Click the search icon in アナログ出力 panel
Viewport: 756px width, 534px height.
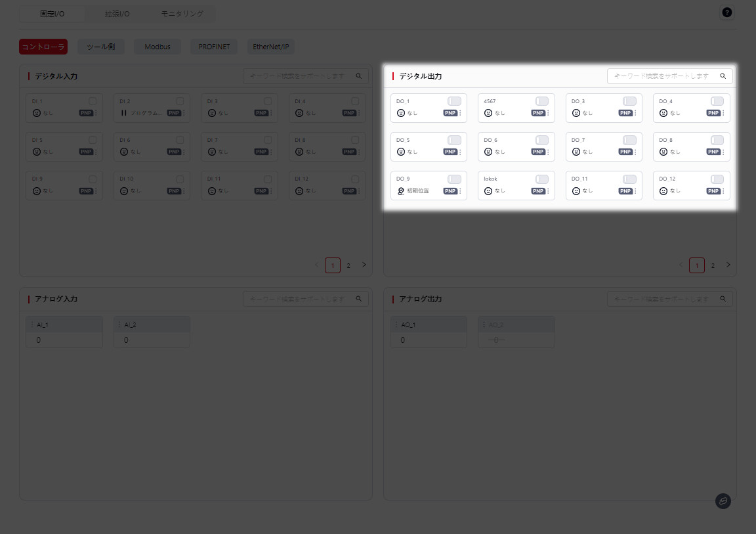723,299
